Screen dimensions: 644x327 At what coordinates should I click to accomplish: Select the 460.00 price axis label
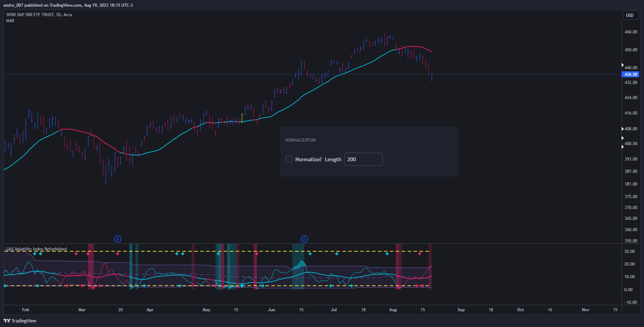click(x=631, y=32)
